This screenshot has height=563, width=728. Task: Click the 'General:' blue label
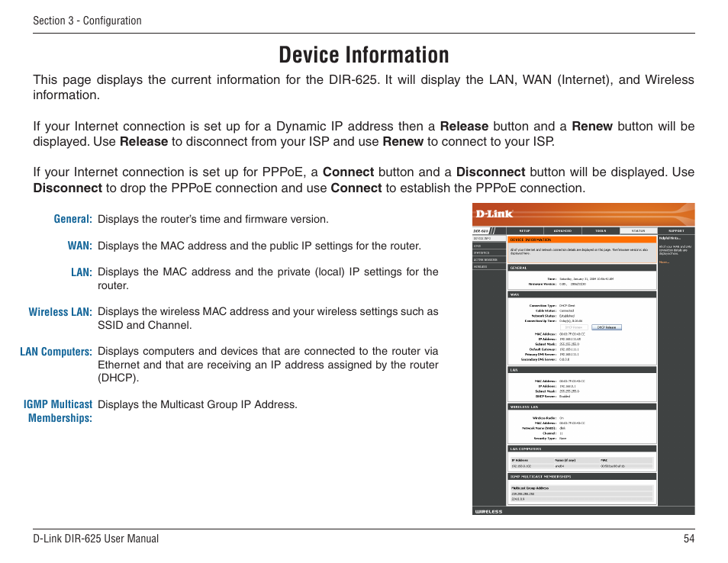click(x=73, y=219)
